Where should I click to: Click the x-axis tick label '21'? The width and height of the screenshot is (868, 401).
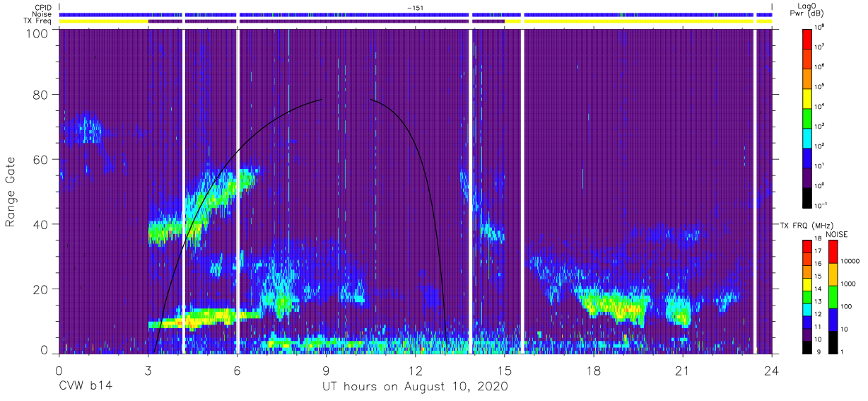682,371
